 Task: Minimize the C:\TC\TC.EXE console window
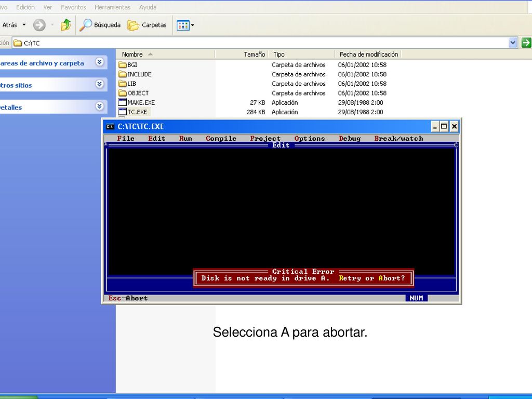[435, 127]
